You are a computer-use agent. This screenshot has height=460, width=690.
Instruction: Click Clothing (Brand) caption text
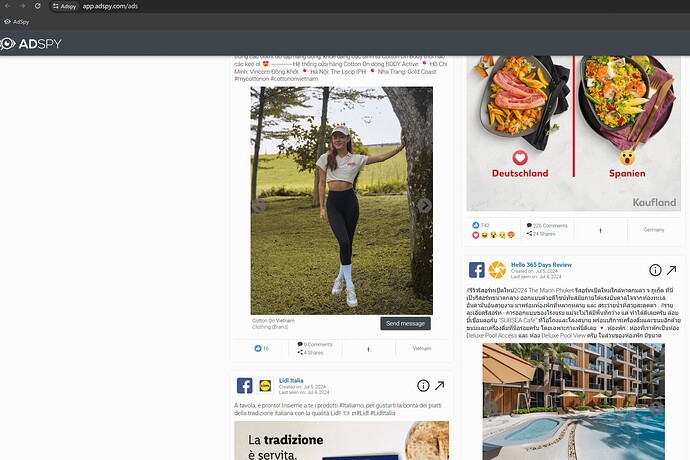270,327
